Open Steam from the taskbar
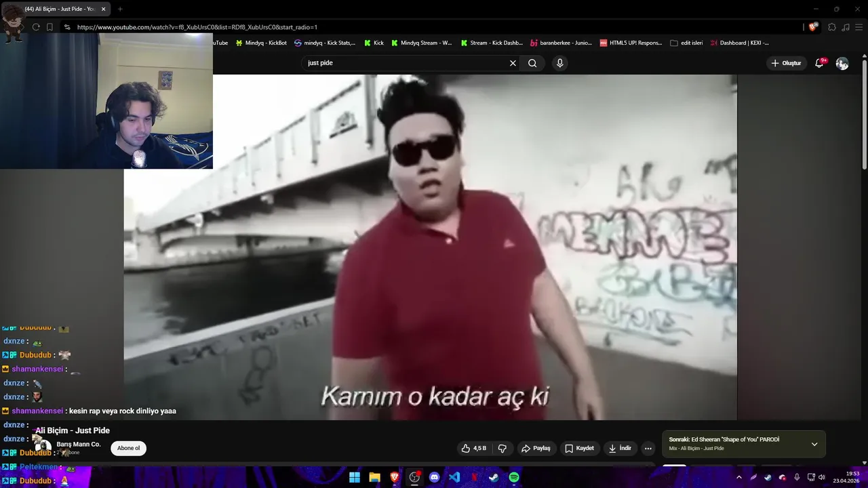 (x=494, y=477)
